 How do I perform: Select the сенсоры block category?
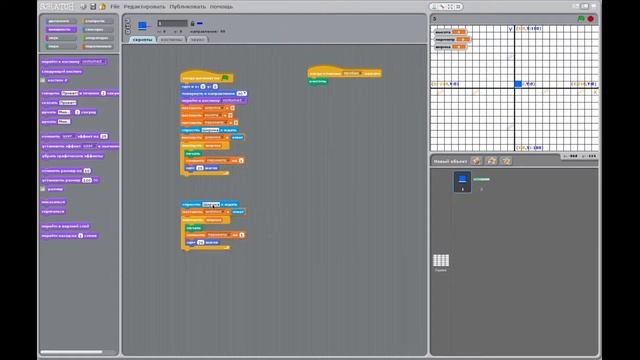click(x=97, y=29)
